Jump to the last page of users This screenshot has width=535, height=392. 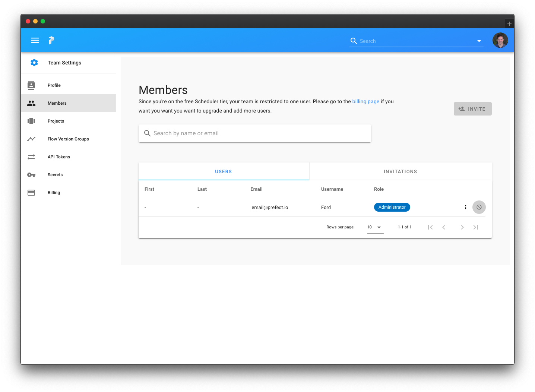(x=476, y=227)
